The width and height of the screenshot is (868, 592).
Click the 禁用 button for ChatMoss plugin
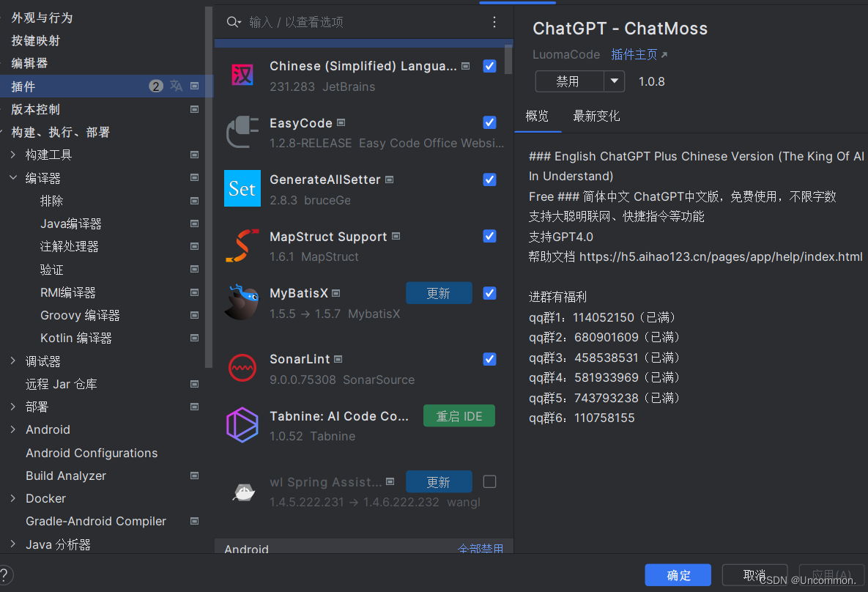(x=569, y=81)
